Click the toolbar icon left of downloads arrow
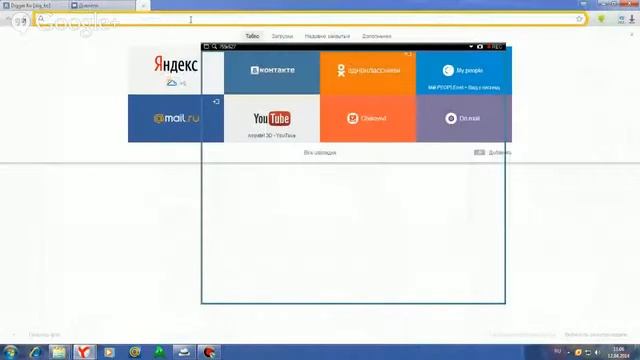 [621, 19]
